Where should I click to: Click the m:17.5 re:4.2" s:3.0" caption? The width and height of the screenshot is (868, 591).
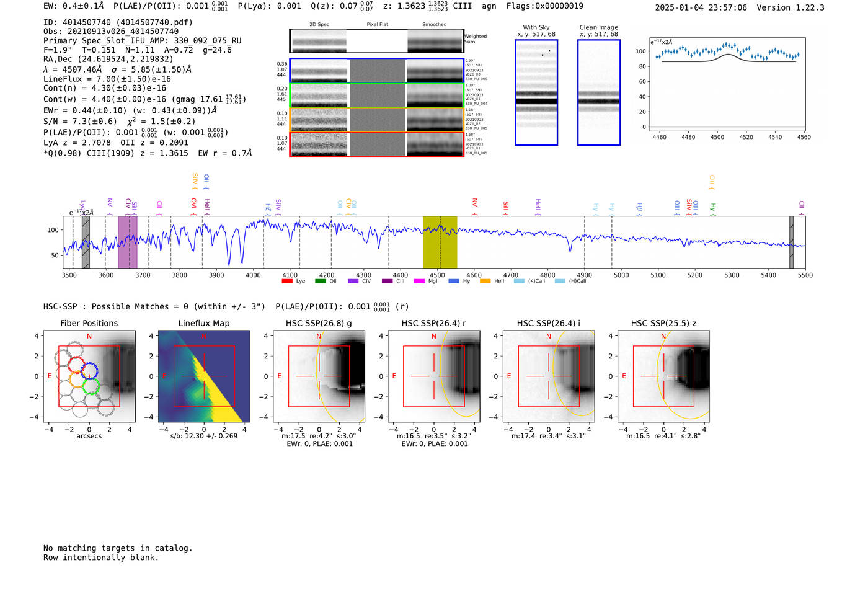click(x=319, y=436)
